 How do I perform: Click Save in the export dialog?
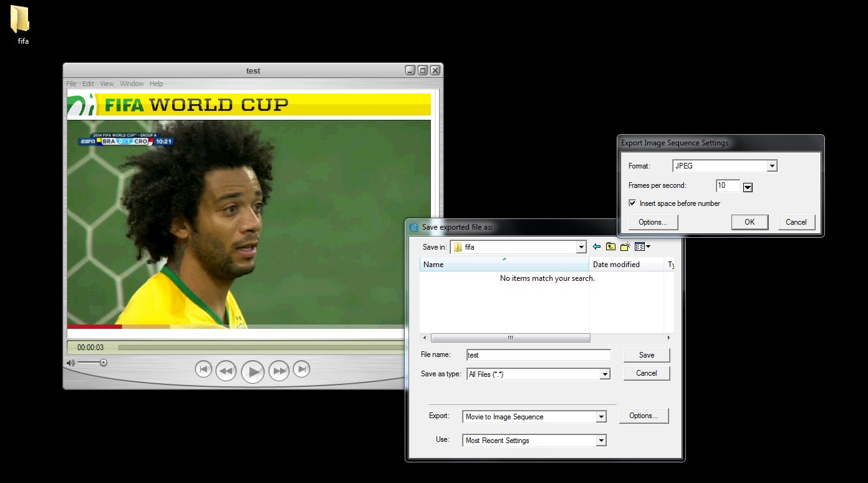click(647, 354)
